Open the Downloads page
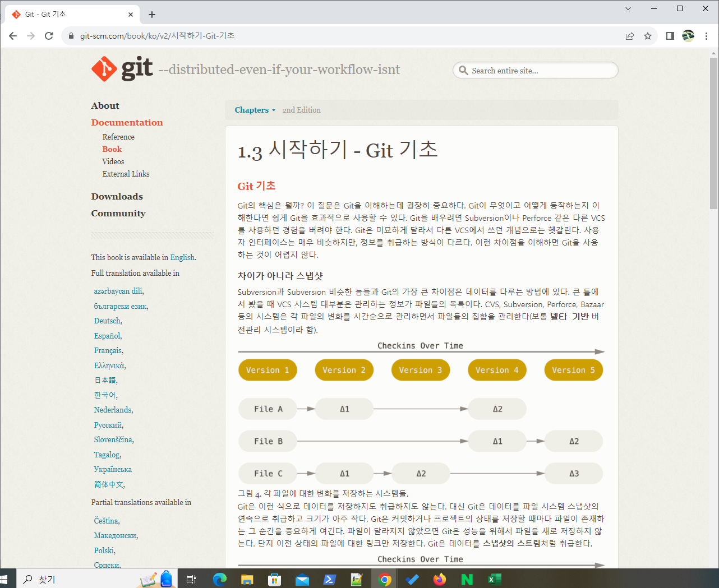The width and height of the screenshot is (719, 588). (x=117, y=196)
